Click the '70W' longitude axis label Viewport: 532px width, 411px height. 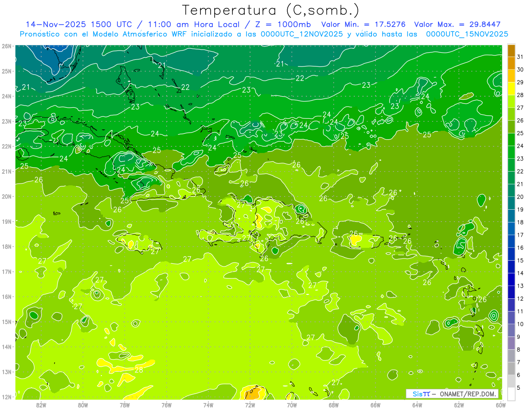(x=292, y=405)
